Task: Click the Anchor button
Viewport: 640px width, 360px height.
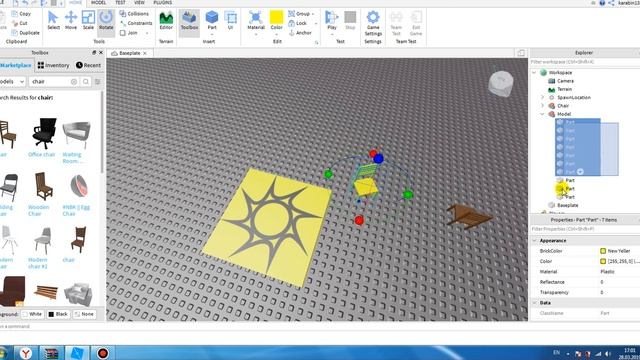Action: pos(300,33)
